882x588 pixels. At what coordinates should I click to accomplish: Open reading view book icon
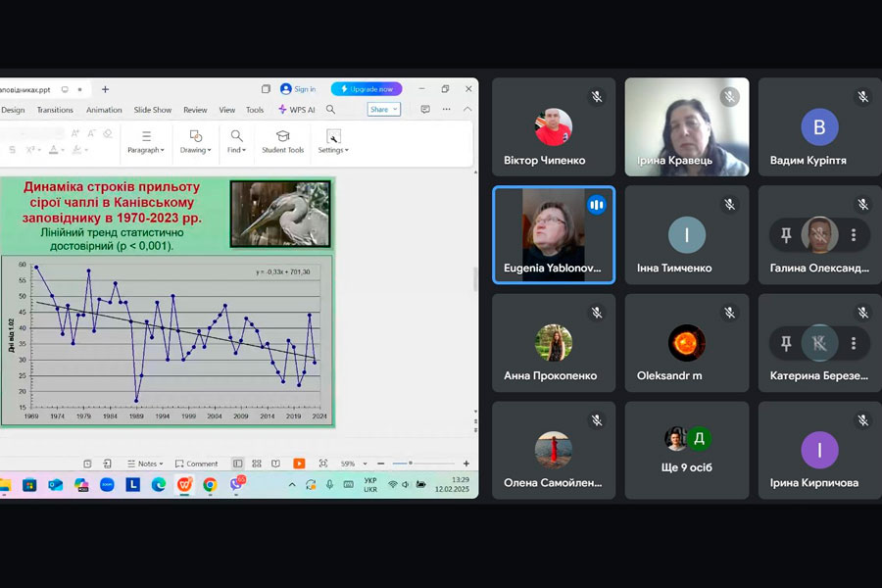click(275, 464)
